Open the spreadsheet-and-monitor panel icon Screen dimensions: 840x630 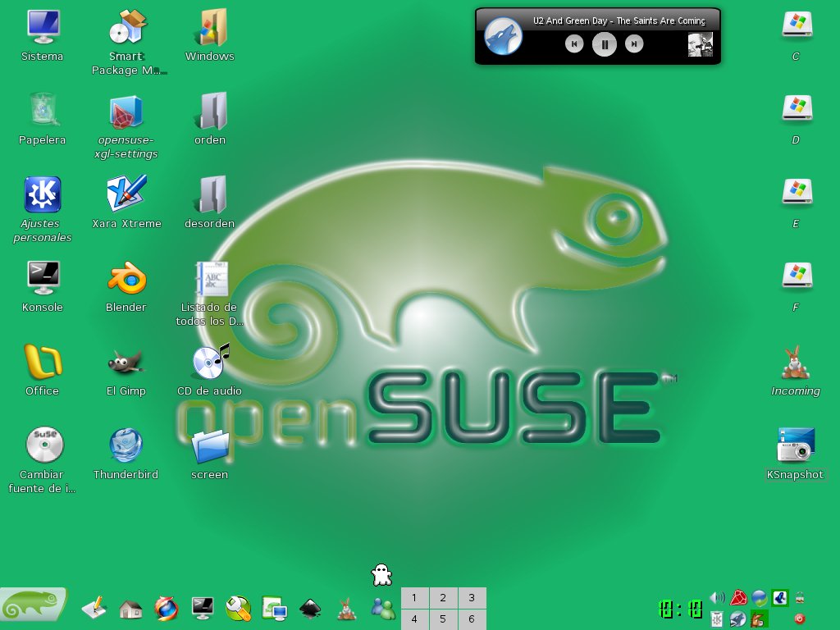pos(275,609)
